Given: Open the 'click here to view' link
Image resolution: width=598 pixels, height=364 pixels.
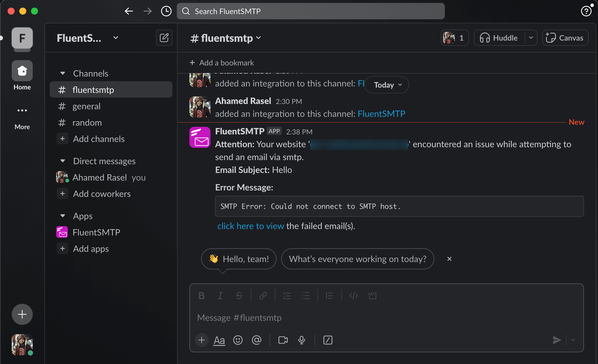Looking at the screenshot, I should click(x=250, y=226).
